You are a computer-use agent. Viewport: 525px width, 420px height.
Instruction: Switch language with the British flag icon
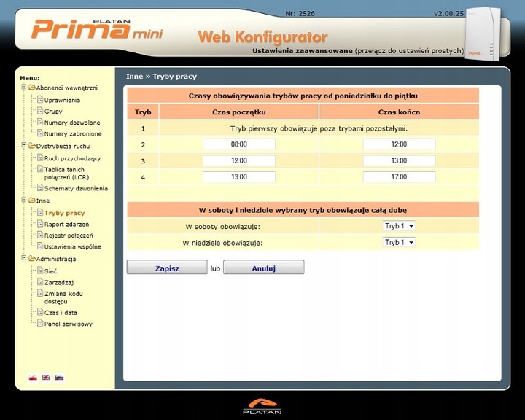tap(46, 378)
